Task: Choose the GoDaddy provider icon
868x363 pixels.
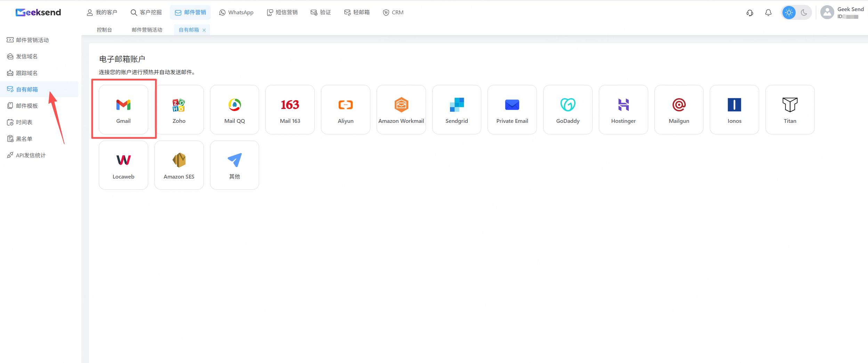Action: tap(568, 105)
